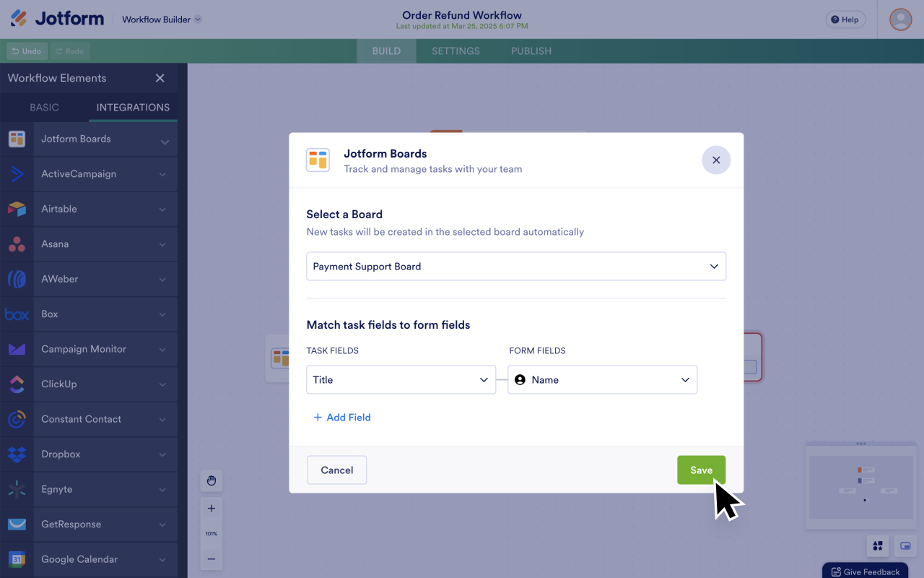Click the AWeber icon
The height and width of the screenshot is (578, 924).
pos(17,279)
